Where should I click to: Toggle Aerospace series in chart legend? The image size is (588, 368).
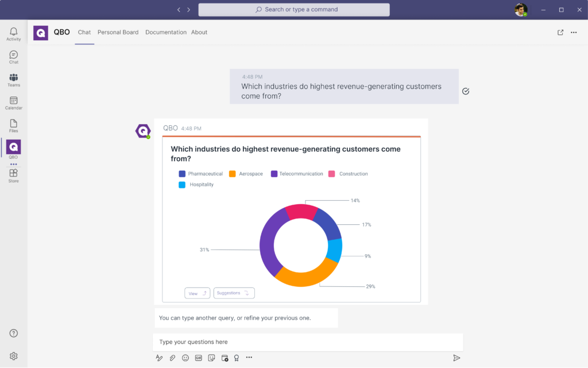pos(246,174)
